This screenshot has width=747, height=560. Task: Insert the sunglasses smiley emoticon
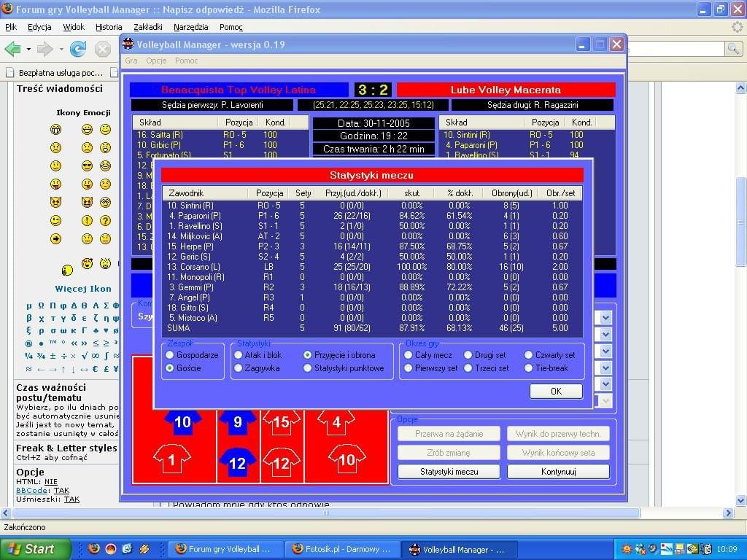point(88,166)
